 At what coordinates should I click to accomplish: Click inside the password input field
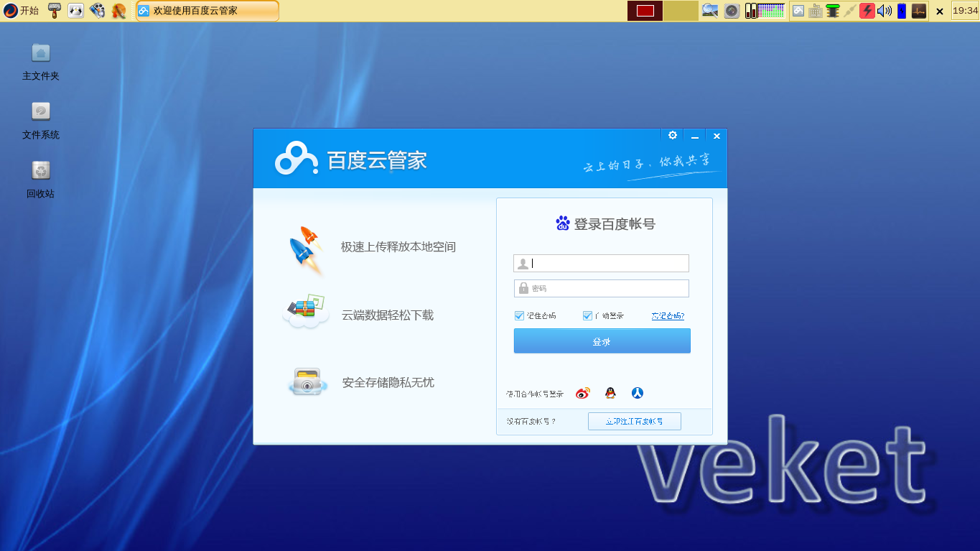pos(601,288)
